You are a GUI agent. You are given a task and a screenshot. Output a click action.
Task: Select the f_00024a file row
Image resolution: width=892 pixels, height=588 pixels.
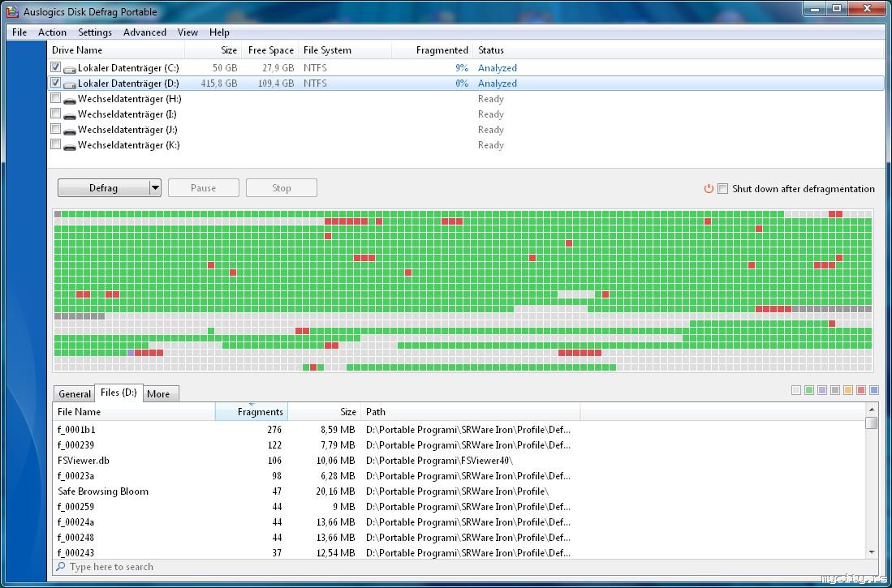[459, 521]
